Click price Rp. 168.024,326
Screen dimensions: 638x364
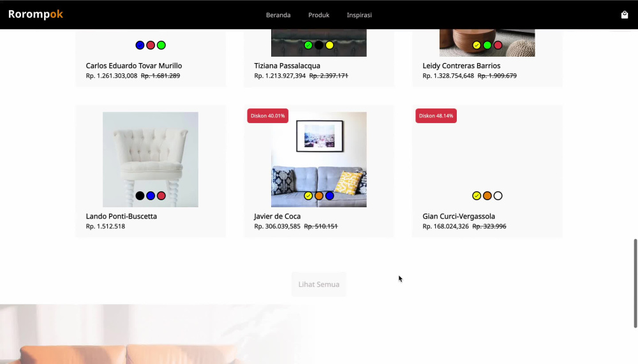click(x=445, y=226)
